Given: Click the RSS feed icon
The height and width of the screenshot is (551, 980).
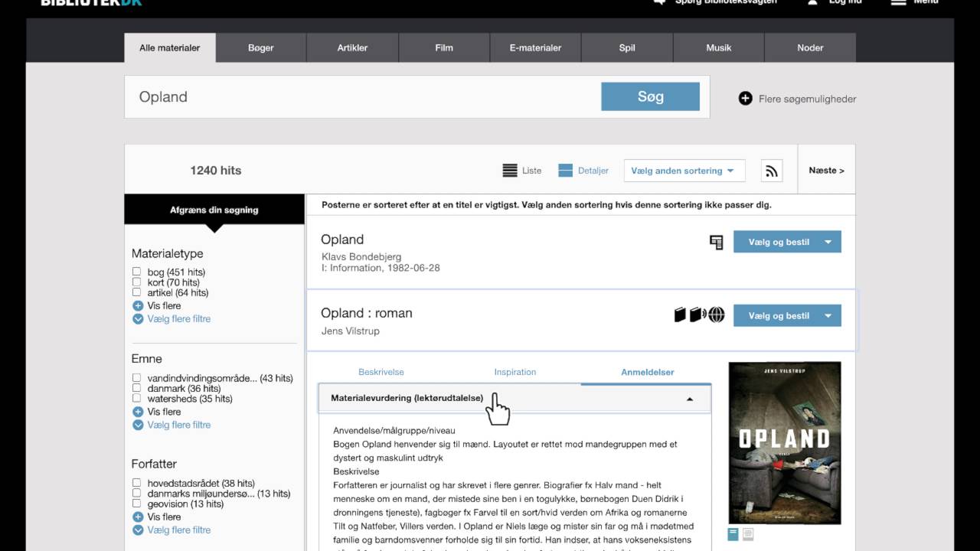Looking at the screenshot, I should coord(772,171).
